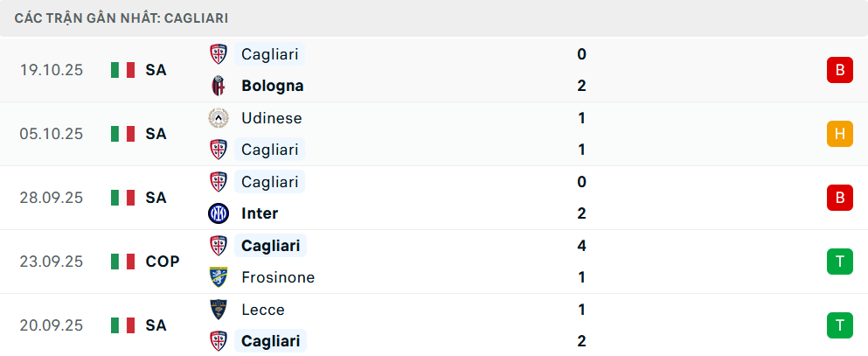The width and height of the screenshot is (868, 356).
Task: Click the 'Các trận gần nhất: Cagliari' header
Action: 122,17
